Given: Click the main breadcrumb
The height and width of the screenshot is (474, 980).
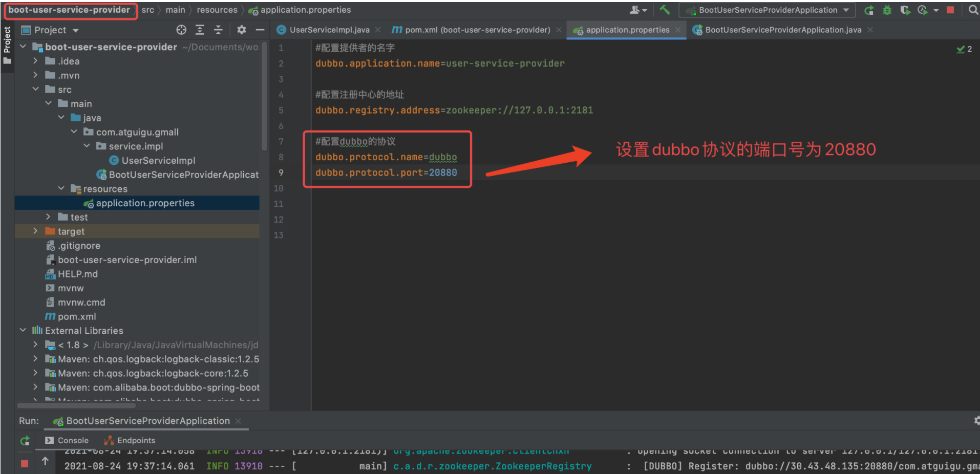Looking at the screenshot, I should tap(176, 10).
